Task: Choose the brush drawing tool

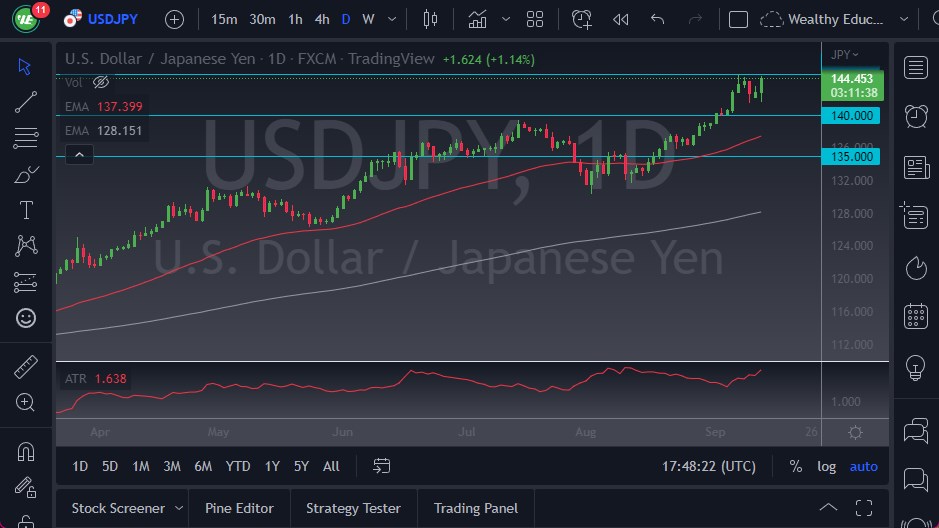Action: tap(25, 174)
